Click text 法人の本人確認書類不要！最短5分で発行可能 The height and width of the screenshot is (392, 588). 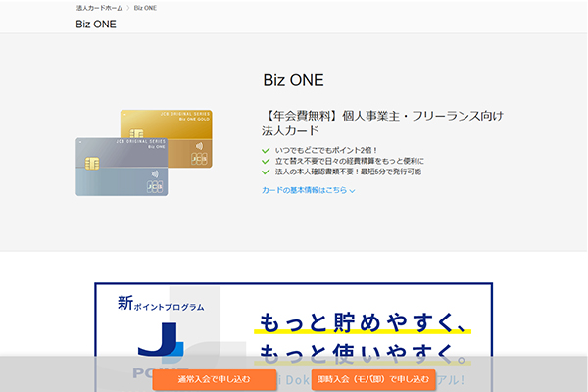(348, 171)
